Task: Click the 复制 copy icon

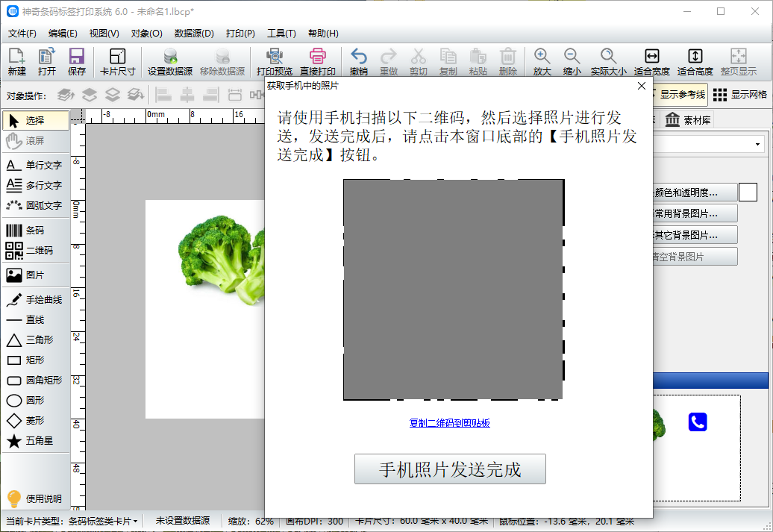Action: coord(448,62)
